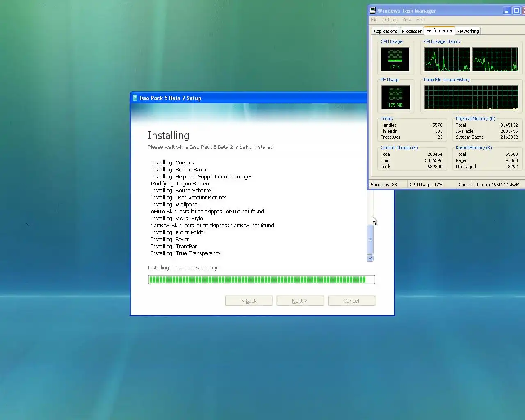Viewport: 525px width, 420px height.
Task: Click the Back button in setup
Action: (x=249, y=301)
